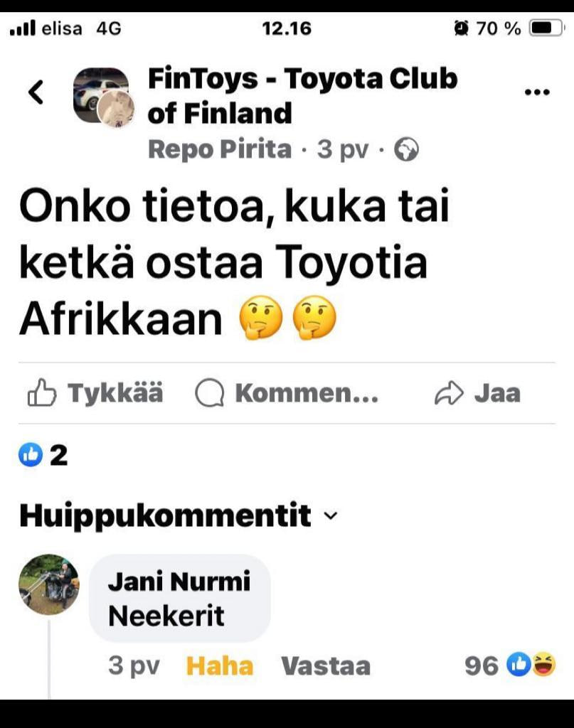This screenshot has height=728, width=574.
Task: View reactions on Jani Nurmi's comment
Action: [510, 665]
